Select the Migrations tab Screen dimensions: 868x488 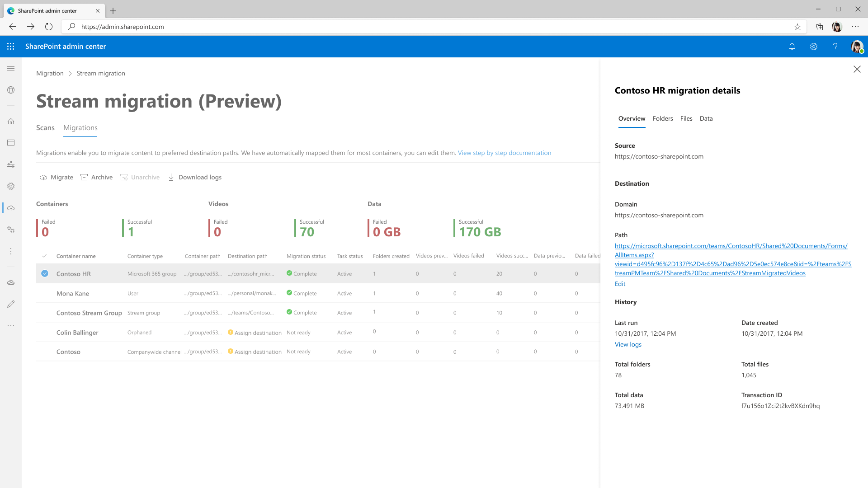[80, 127]
